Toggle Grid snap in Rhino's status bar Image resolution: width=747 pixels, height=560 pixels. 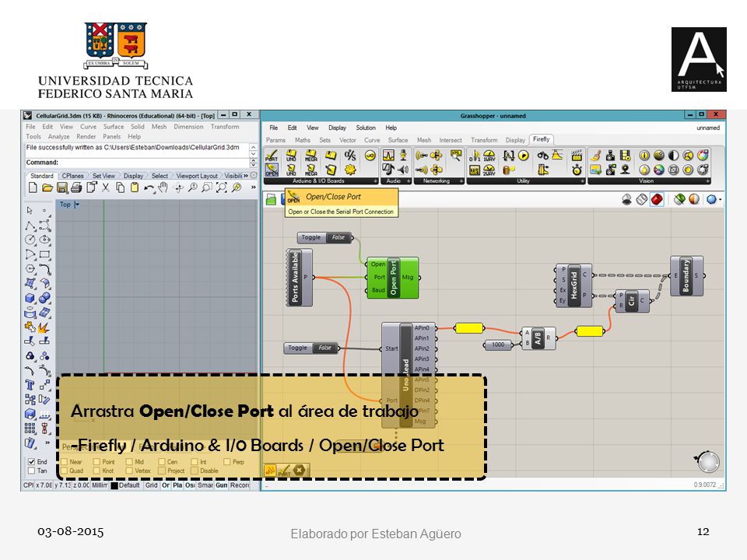[151, 485]
